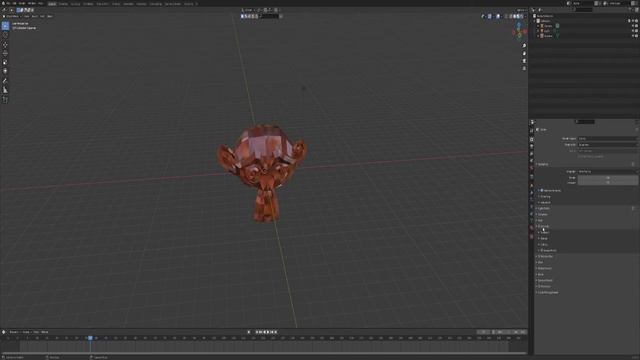Click the viewport zoom magnifier icon
640x360 pixels.
524,46
